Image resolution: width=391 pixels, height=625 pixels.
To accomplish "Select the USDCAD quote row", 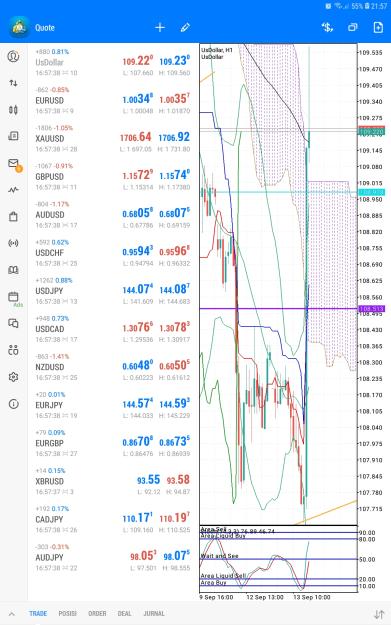I will click(113, 329).
